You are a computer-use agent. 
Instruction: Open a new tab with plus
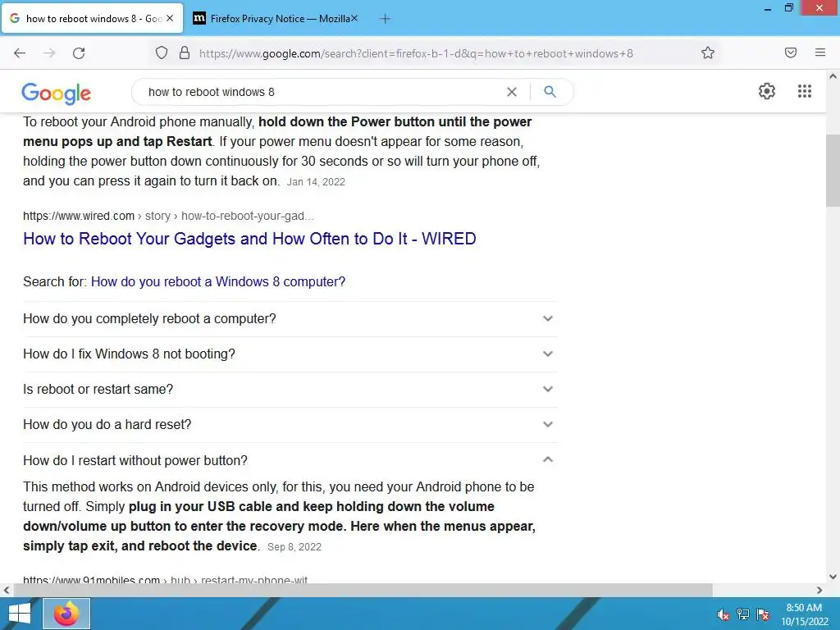[385, 19]
